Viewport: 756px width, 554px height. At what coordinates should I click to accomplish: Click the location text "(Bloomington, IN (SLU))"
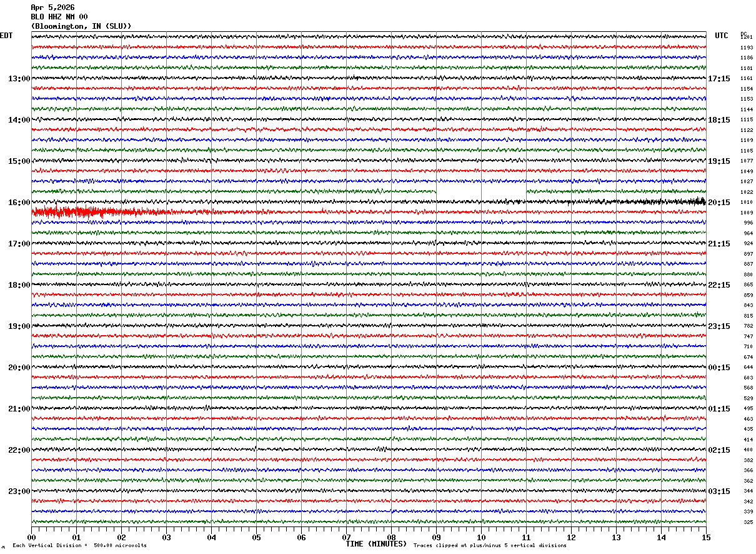81,26
